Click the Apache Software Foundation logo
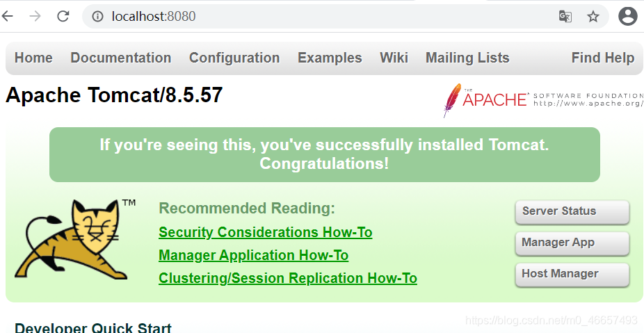This screenshot has height=333, width=644. pyautogui.click(x=543, y=100)
